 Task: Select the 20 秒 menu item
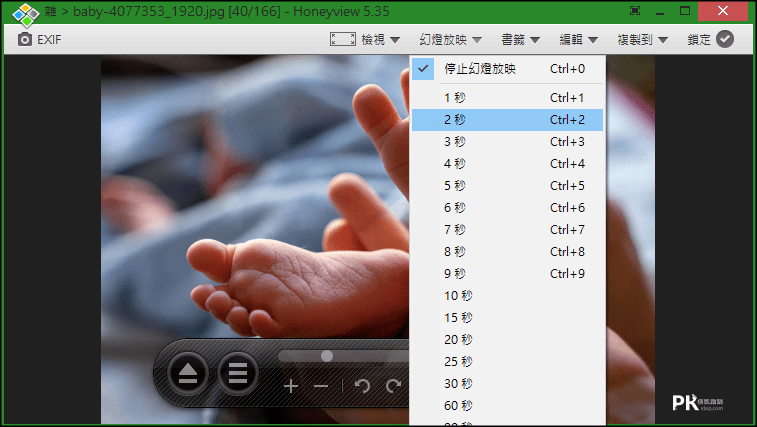507,340
